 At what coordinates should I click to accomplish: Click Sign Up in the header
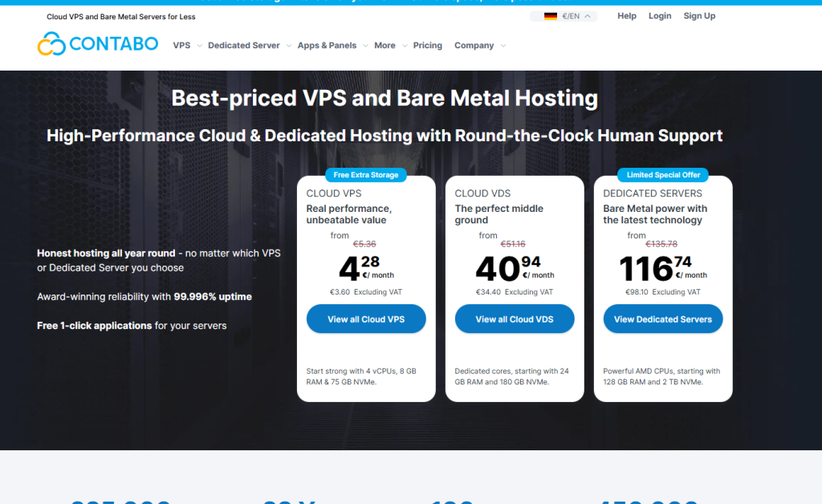[698, 16]
